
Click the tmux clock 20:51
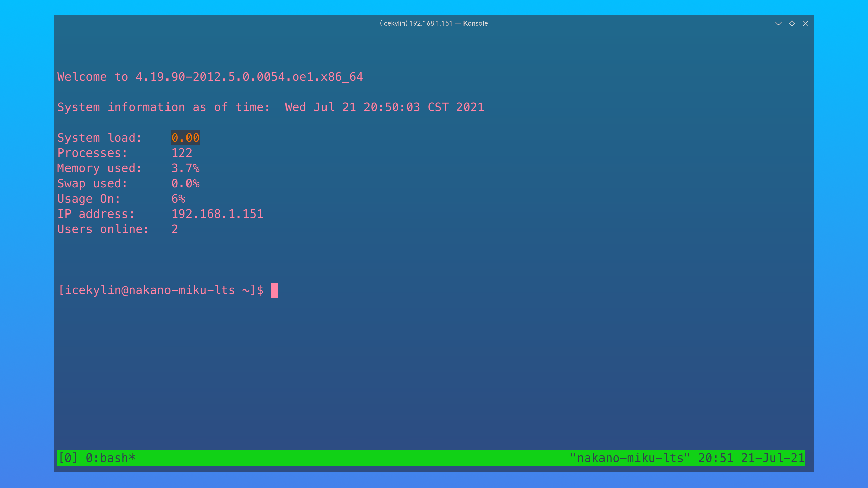716,458
